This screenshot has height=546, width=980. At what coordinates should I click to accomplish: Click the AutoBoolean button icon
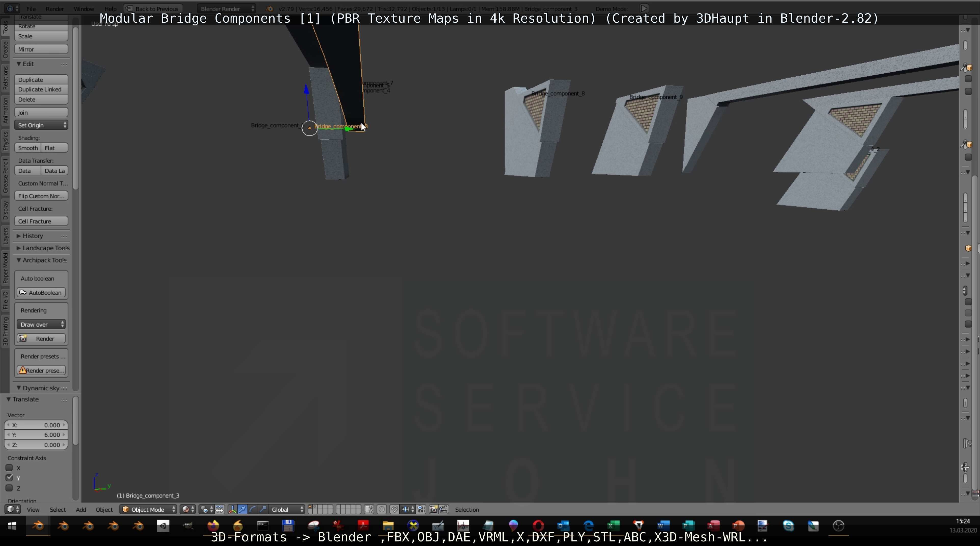point(23,292)
